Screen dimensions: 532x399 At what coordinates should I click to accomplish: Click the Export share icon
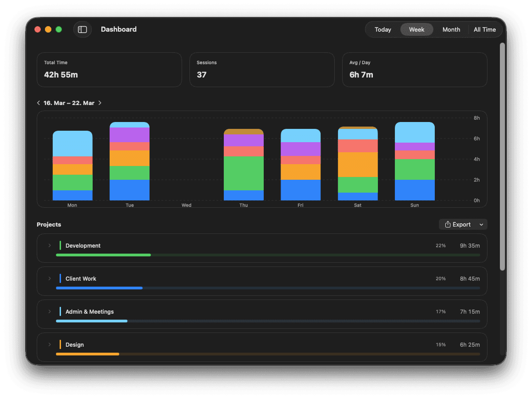tap(448, 225)
